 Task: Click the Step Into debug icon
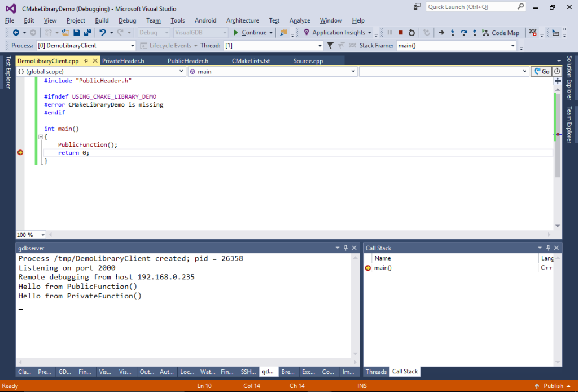(452, 32)
